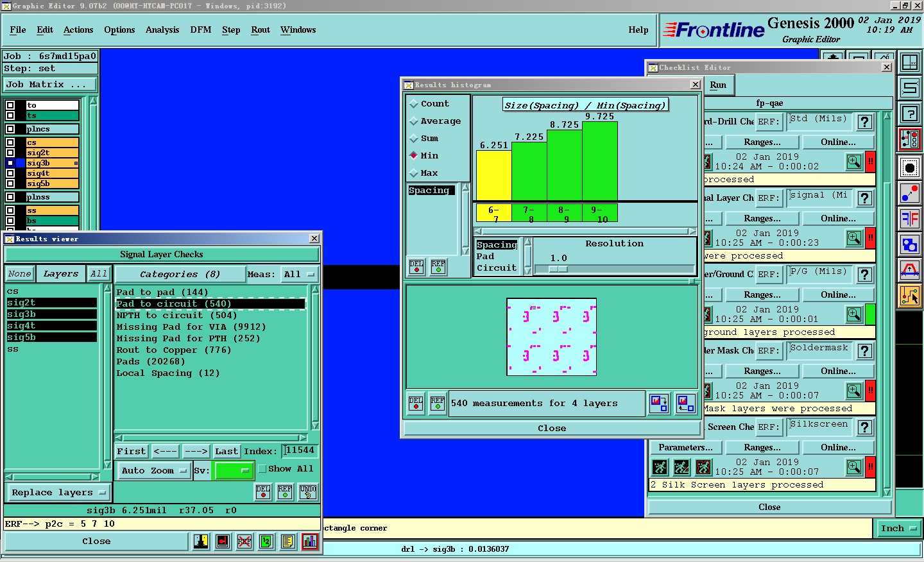Image resolution: width=924 pixels, height=562 pixels.
Task: Click the All button beside Layers
Action: tap(98, 274)
